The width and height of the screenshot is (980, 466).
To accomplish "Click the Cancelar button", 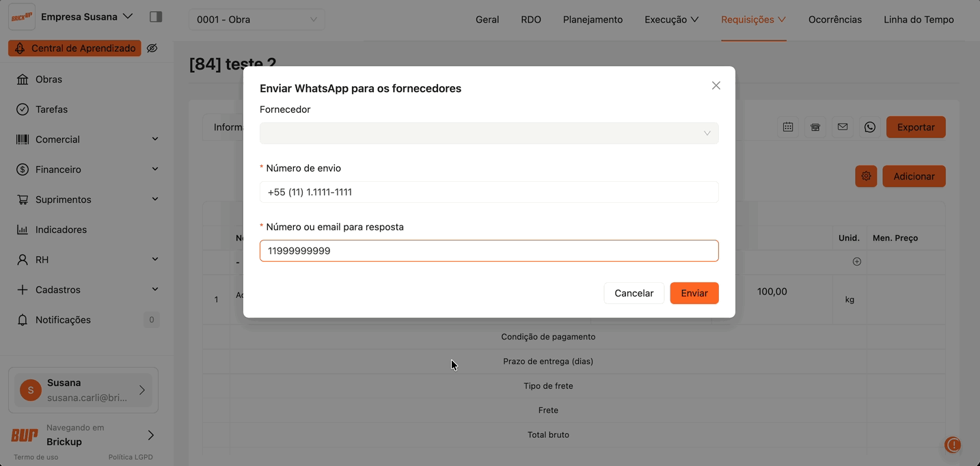I will click(634, 293).
